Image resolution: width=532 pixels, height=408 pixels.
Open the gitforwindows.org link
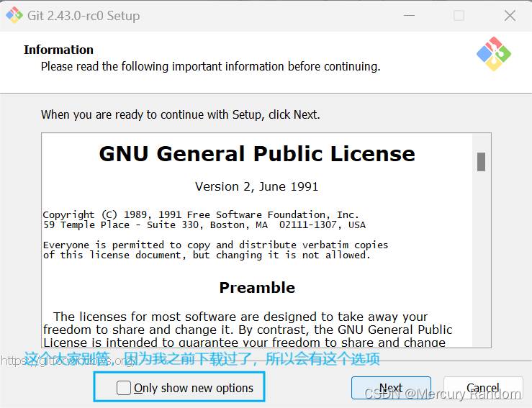pyautogui.click(x=68, y=361)
